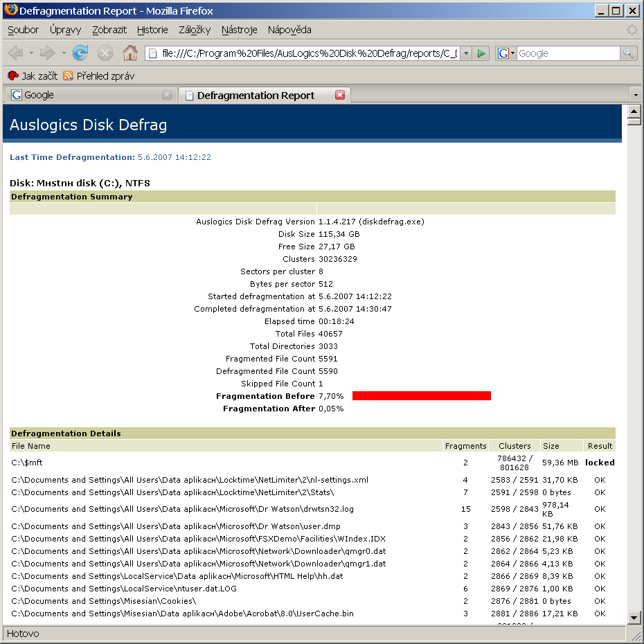The height and width of the screenshot is (644, 644).
Task: Click the scrollbar up arrow
Action: tap(634, 111)
